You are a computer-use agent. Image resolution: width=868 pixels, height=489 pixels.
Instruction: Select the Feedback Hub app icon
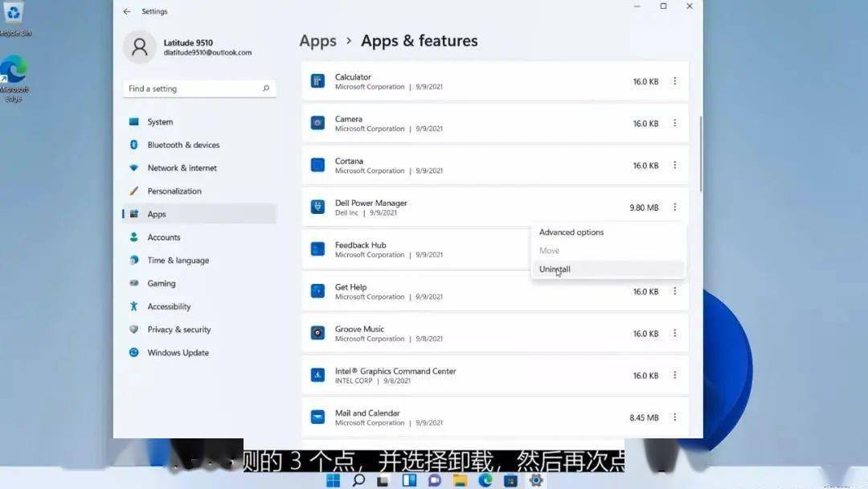click(317, 249)
